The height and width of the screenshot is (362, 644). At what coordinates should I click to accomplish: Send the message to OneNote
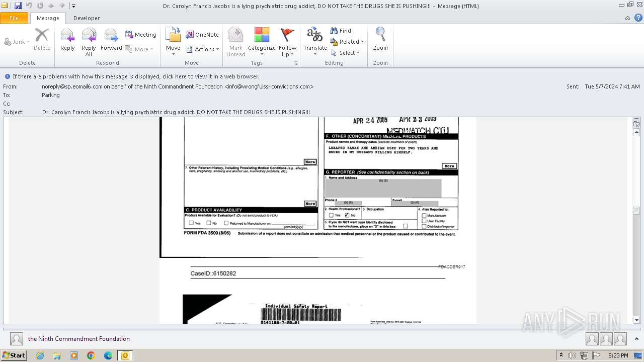point(202,35)
